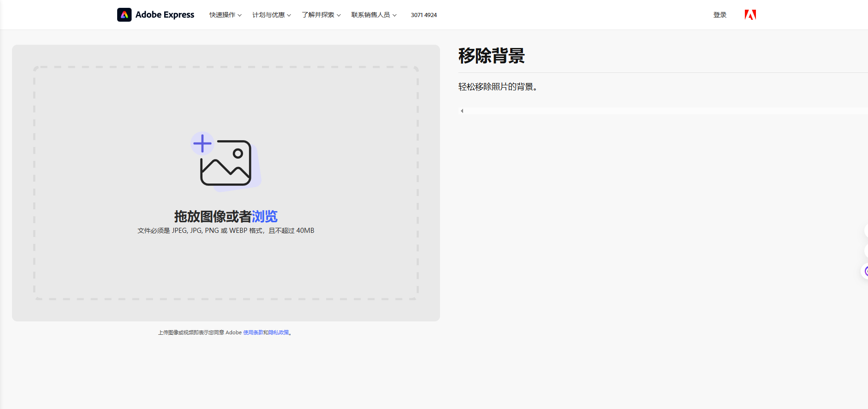
Task: Open the 隐私政策 privacy policy link
Action: 279,332
